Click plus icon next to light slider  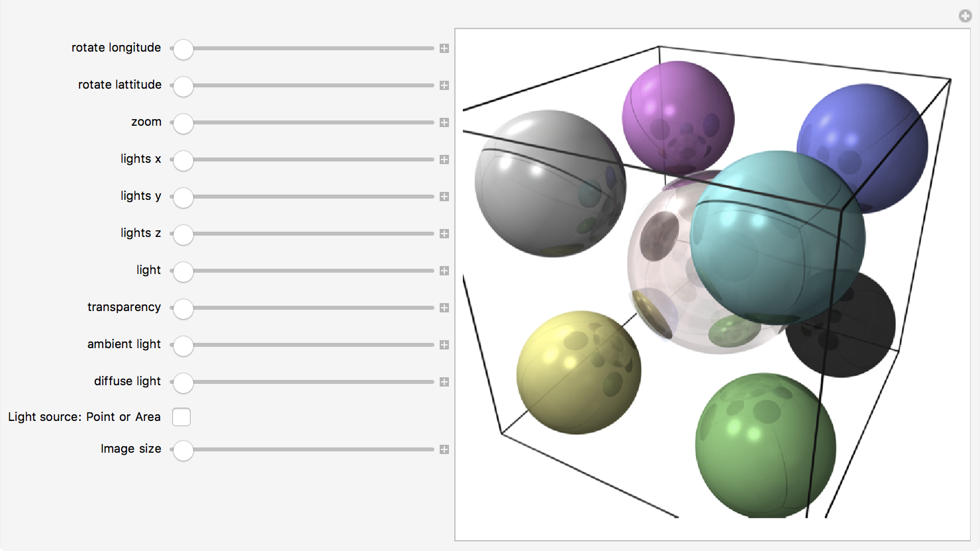tap(444, 271)
